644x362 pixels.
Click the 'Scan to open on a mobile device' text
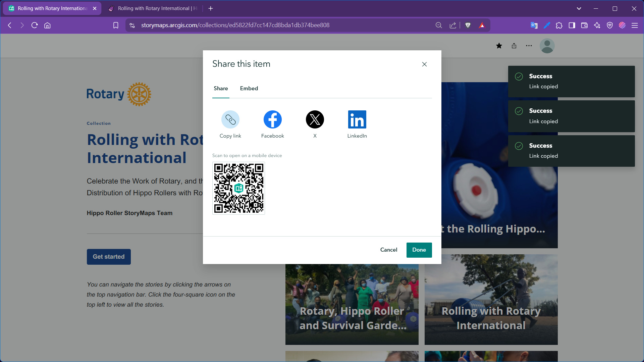pos(247,156)
